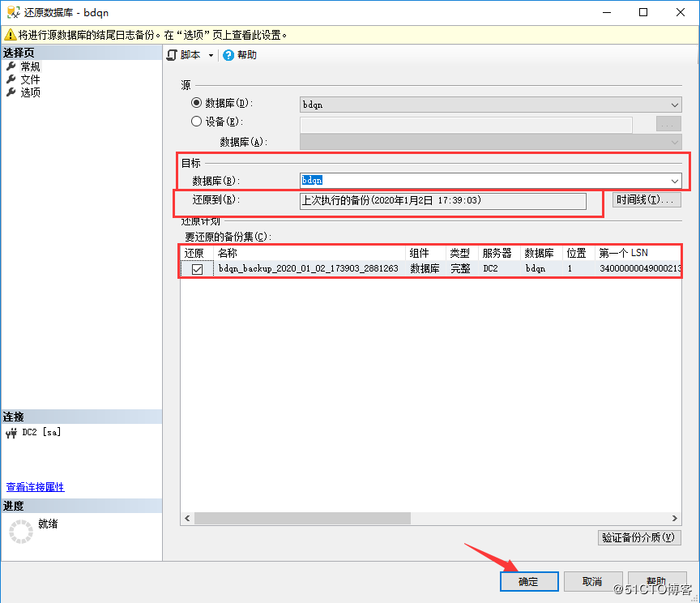Open the 时间线(T)... timeline button
The width and height of the screenshot is (700, 603).
click(647, 199)
